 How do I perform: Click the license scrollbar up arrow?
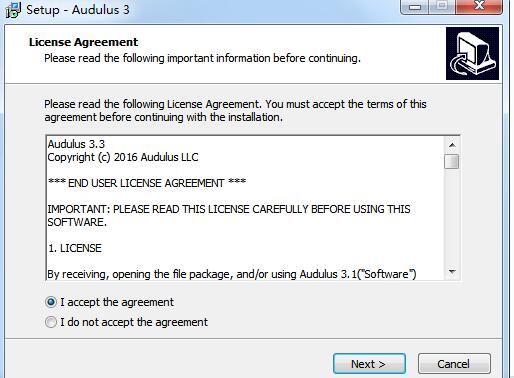(x=452, y=145)
